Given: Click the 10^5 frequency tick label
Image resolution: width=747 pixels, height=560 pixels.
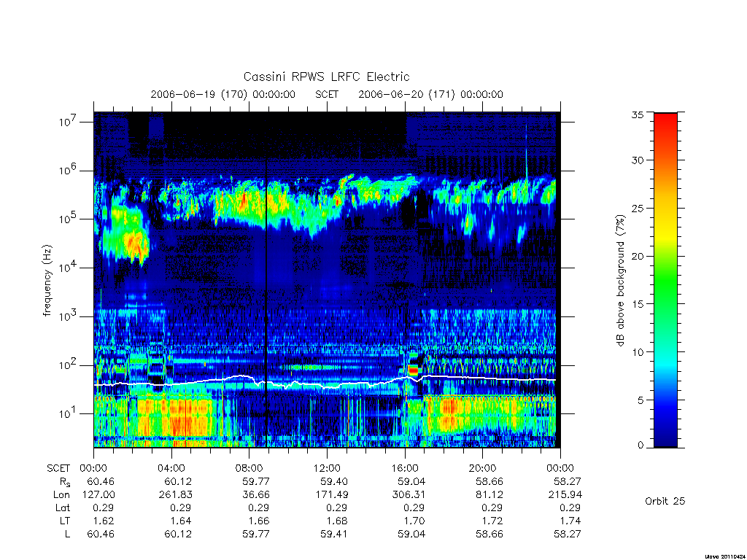Looking at the screenshot, I should coord(69,219).
